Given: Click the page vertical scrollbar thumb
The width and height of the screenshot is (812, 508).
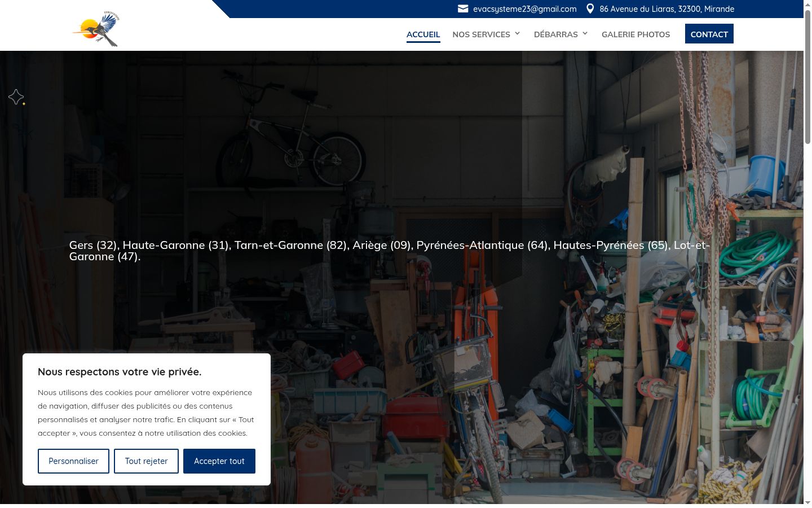Looking at the screenshot, I should click(x=807, y=76).
